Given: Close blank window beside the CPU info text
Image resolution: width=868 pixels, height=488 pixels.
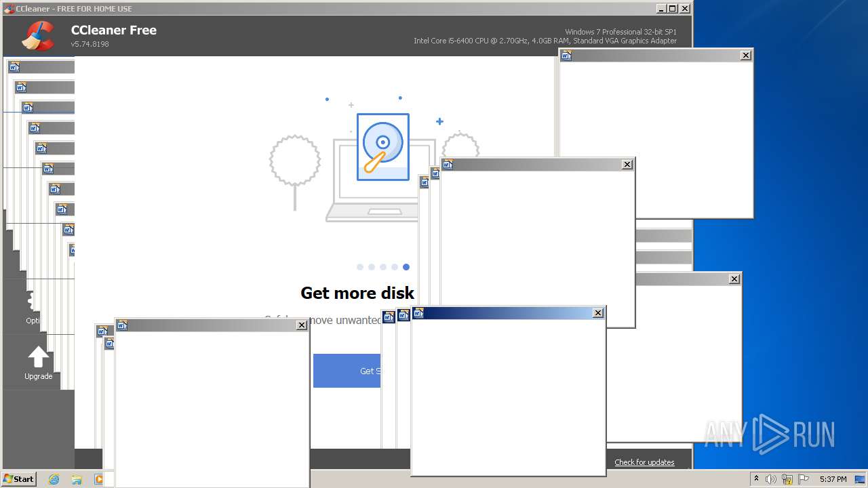Looking at the screenshot, I should pyautogui.click(x=746, y=56).
